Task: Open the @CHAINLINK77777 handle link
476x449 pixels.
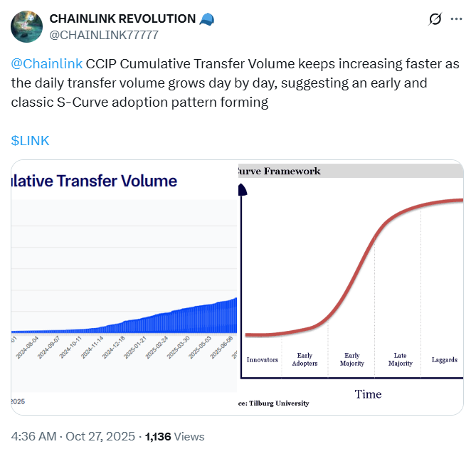Action: [104, 35]
